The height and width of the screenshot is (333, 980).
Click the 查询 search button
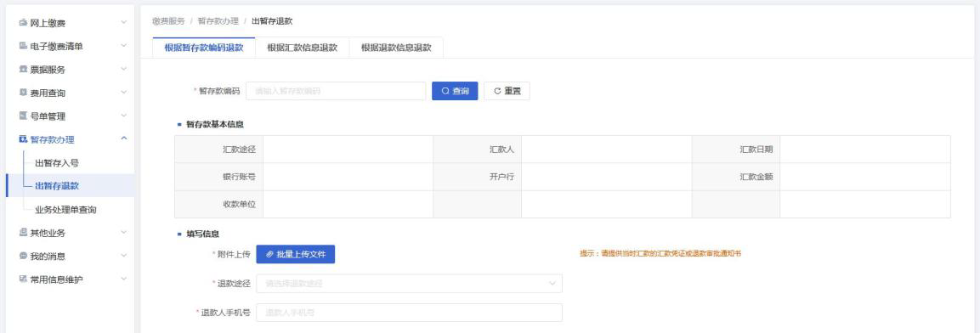(x=455, y=91)
